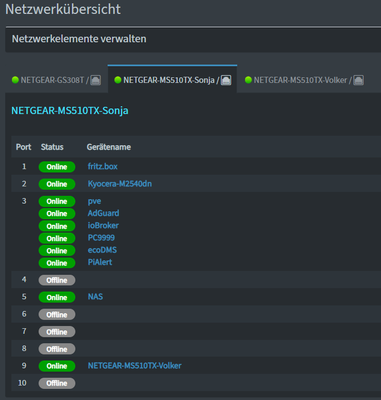The width and height of the screenshot is (381, 400).
Task: Click port number 10
Action: pos(22,383)
